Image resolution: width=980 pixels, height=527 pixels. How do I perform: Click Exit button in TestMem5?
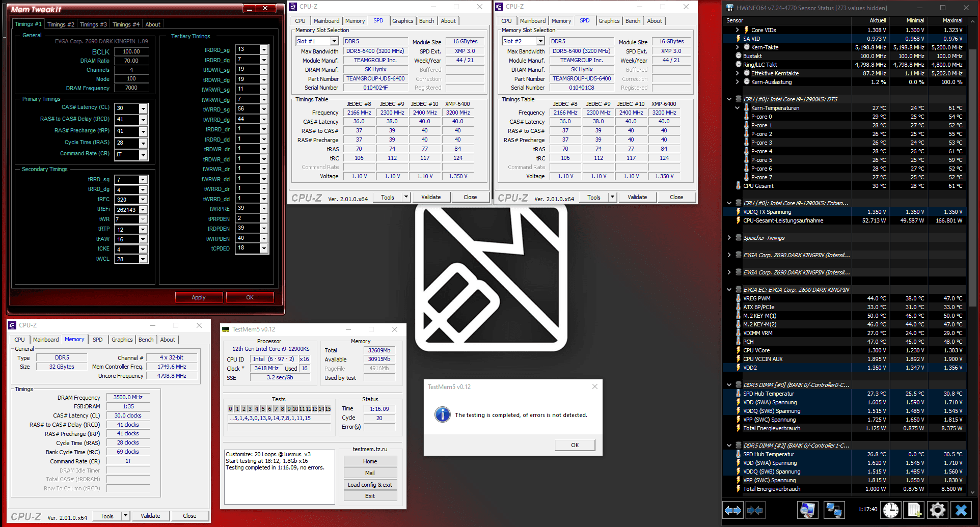(x=370, y=496)
